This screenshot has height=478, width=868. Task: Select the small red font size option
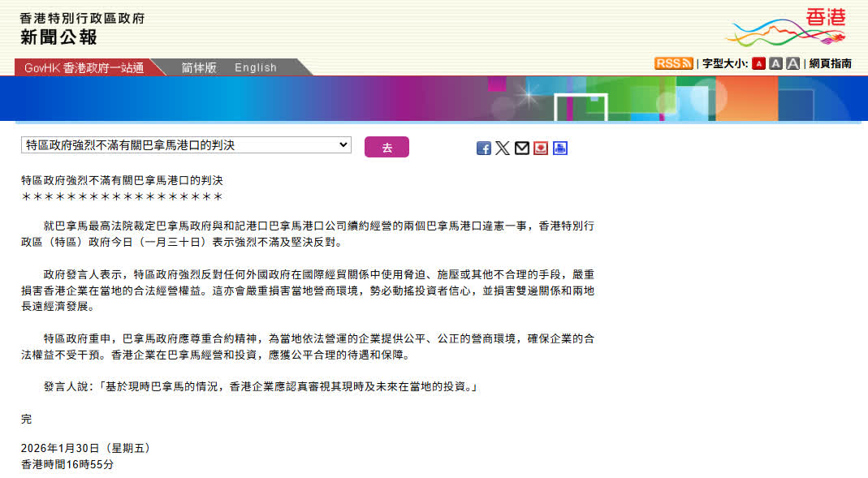tap(758, 63)
